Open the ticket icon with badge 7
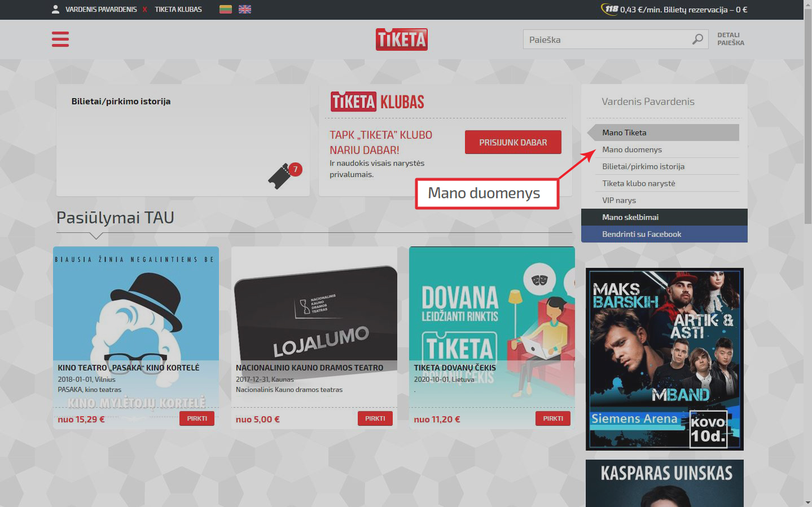 [x=284, y=175]
